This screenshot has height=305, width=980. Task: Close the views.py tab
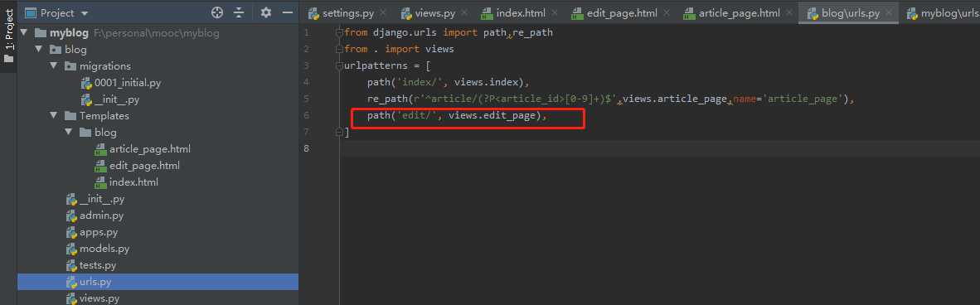coord(463,12)
